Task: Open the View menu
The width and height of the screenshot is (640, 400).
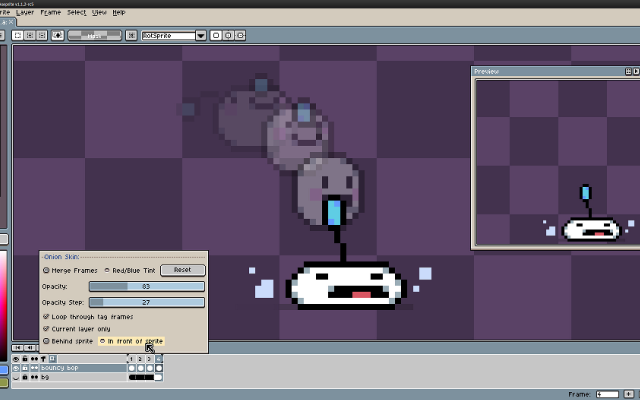Action: 99,13
